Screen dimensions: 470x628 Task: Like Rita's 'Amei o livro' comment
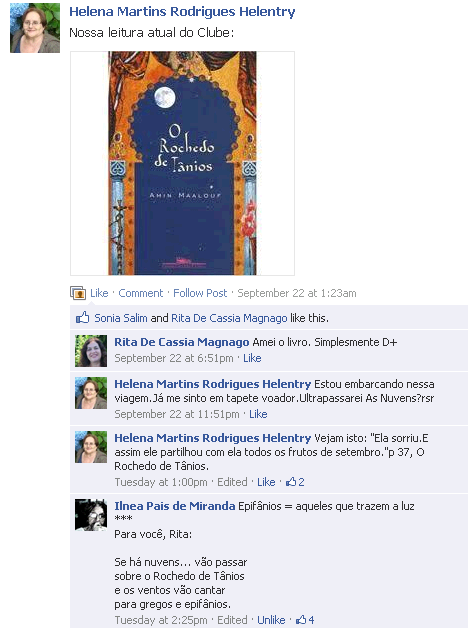pos(252,358)
